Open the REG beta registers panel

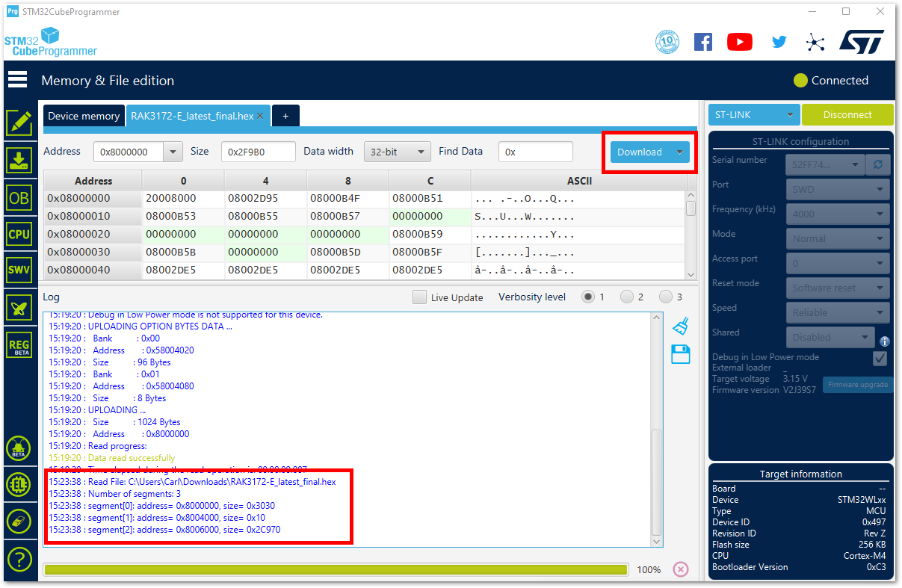pos(19,344)
